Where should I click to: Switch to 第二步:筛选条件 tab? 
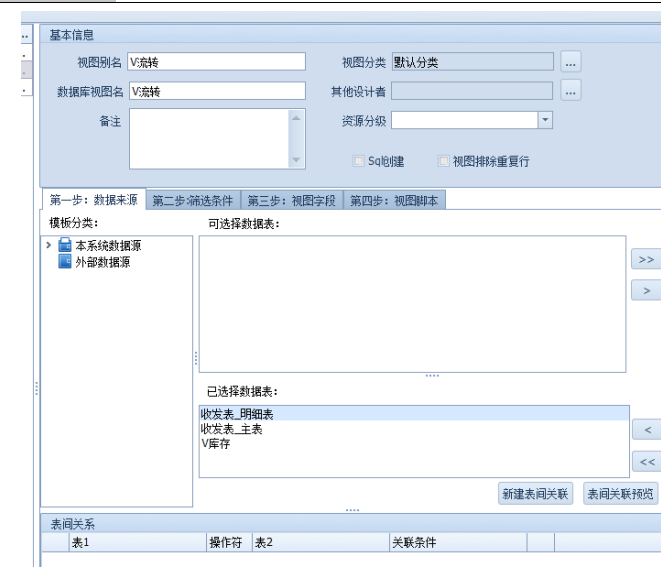pos(196,200)
